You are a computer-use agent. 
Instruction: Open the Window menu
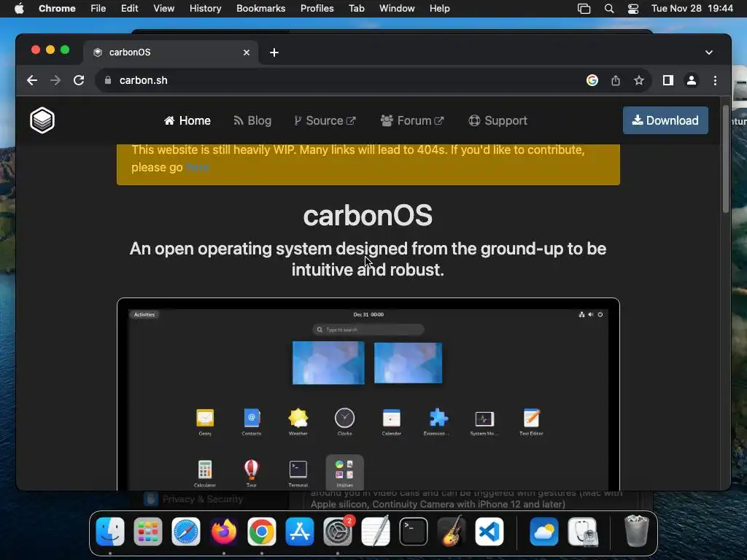397,9
